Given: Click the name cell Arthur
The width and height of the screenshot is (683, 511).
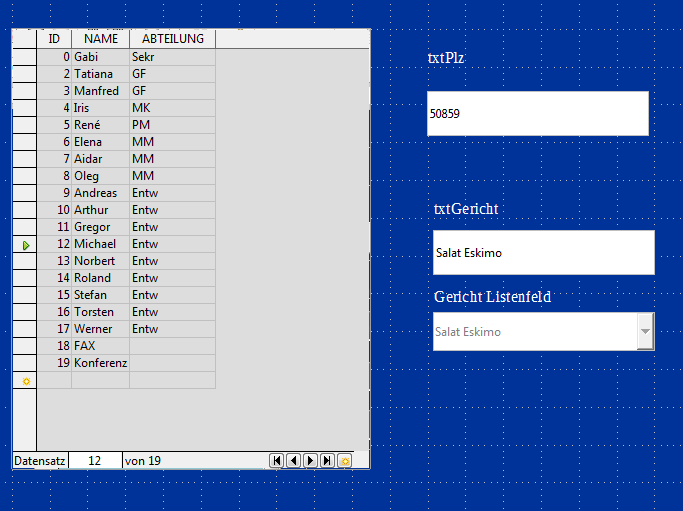Looking at the screenshot, I should point(100,210).
